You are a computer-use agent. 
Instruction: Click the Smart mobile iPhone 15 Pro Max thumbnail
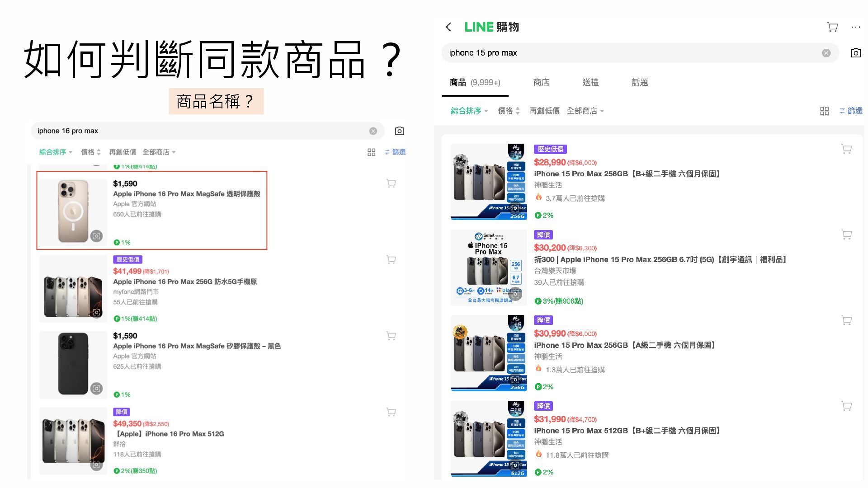tap(489, 267)
